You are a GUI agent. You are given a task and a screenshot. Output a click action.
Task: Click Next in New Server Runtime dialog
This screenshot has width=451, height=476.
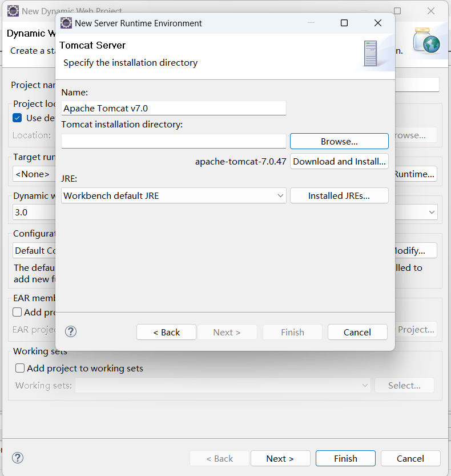[227, 332]
